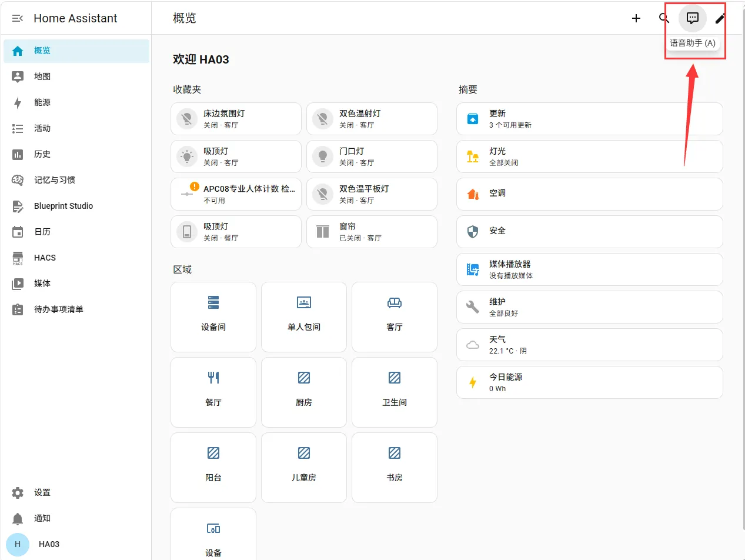Click the plus add icon in header
The image size is (745, 560).
636,18
